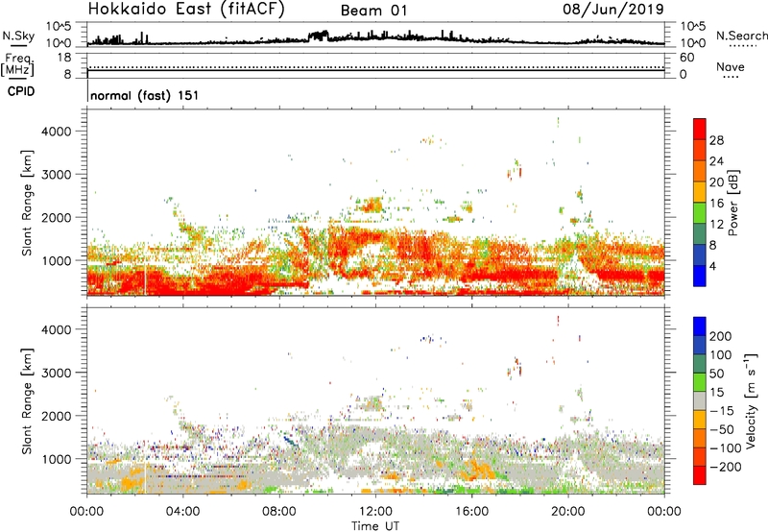Click the '28' label on power colorbar
768x532 pixels.
[716, 140]
